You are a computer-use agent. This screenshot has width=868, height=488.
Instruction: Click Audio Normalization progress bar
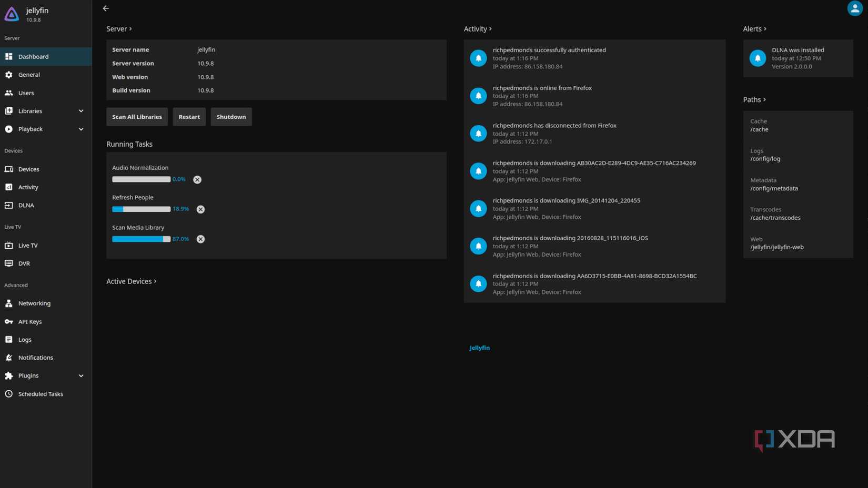tap(141, 179)
